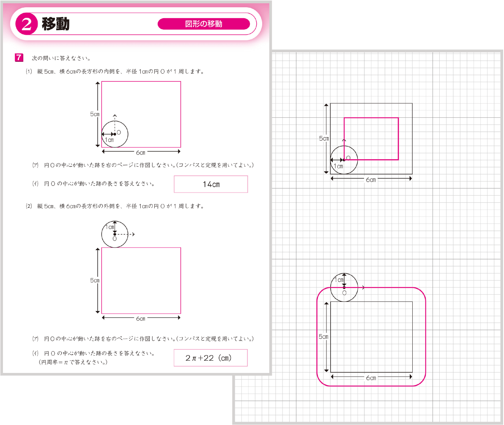The width and height of the screenshot is (504, 425).
Task: Click the circle O on the lower grid diagram
Action: point(344,288)
